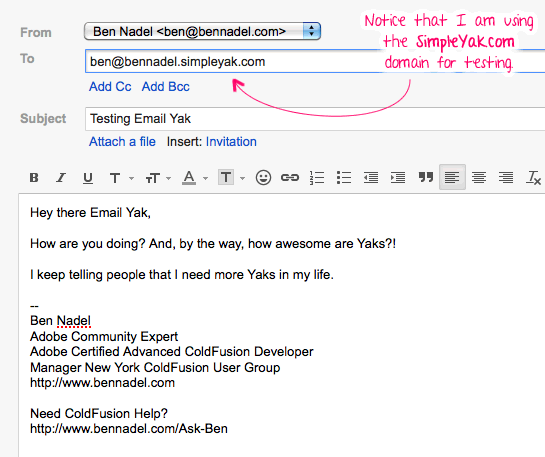Open the font size picker

[x=153, y=178]
